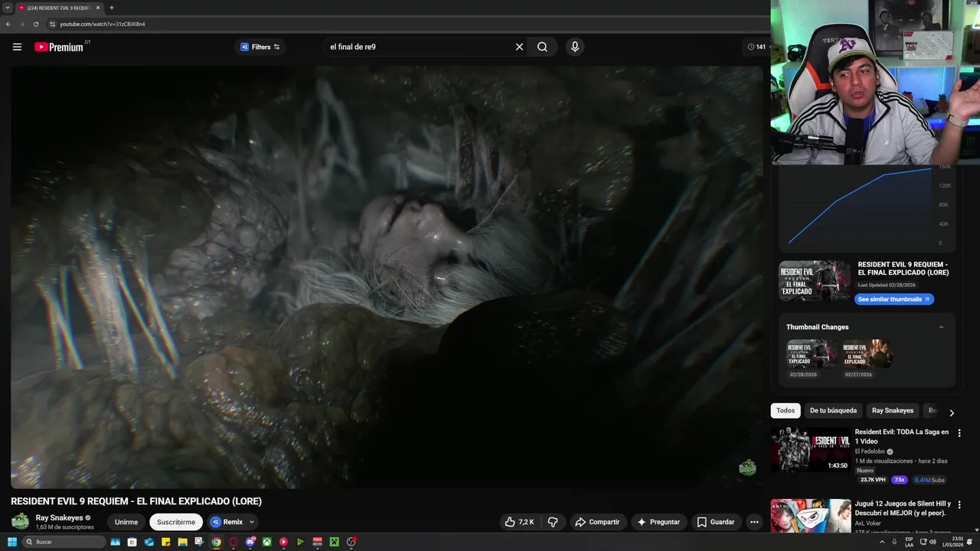Click the vidIQ Remix button
Screen dimensions: 980x551
point(227,522)
